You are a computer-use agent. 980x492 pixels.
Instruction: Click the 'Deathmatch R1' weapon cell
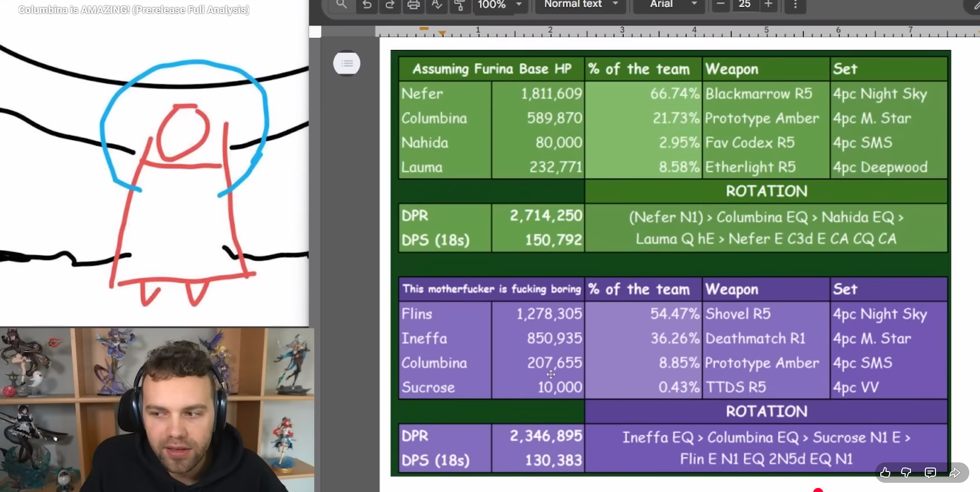(x=766, y=338)
